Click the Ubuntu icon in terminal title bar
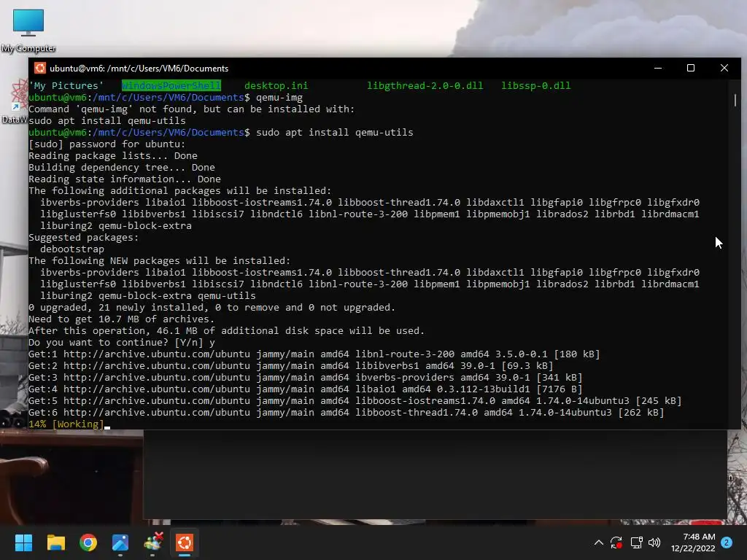Image resolution: width=747 pixels, height=560 pixels. tap(40, 68)
